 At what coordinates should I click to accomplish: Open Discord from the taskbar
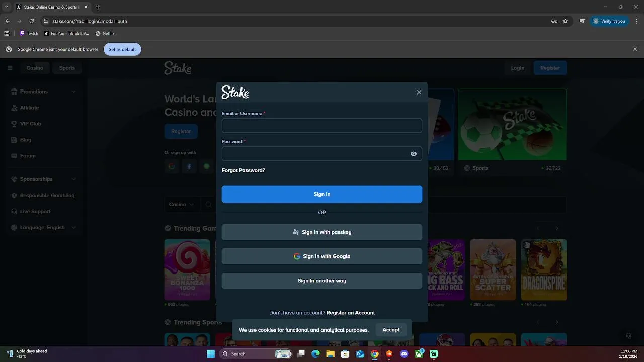coord(404,354)
